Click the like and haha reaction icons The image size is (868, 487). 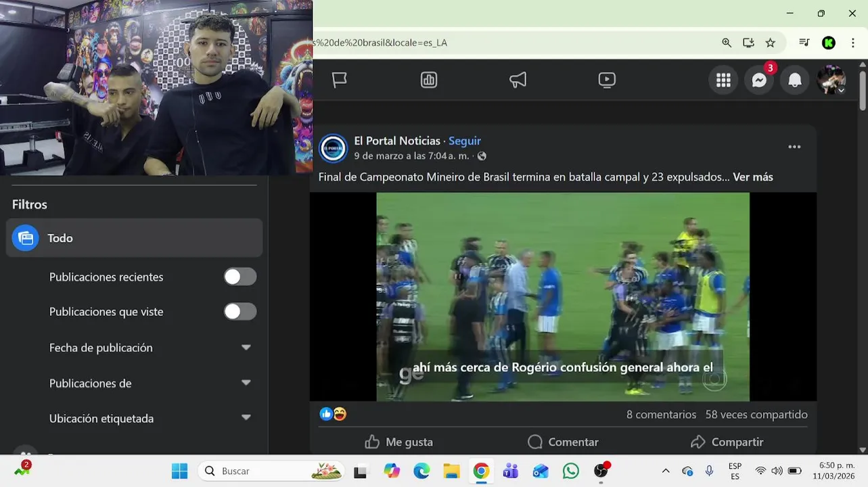(333, 414)
